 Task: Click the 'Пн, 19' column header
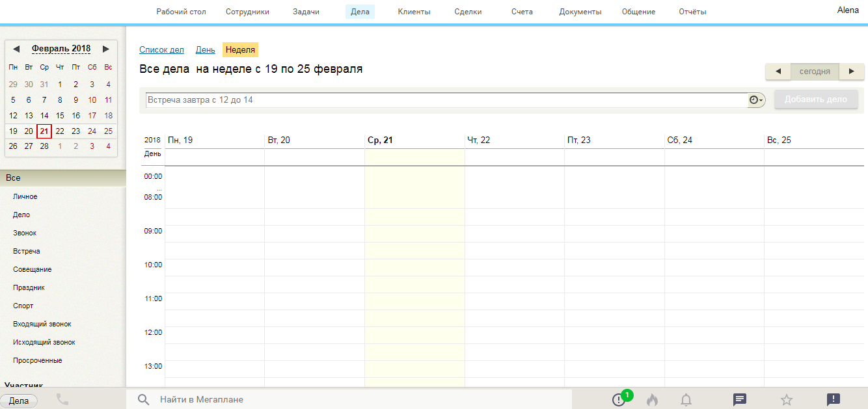tap(180, 140)
